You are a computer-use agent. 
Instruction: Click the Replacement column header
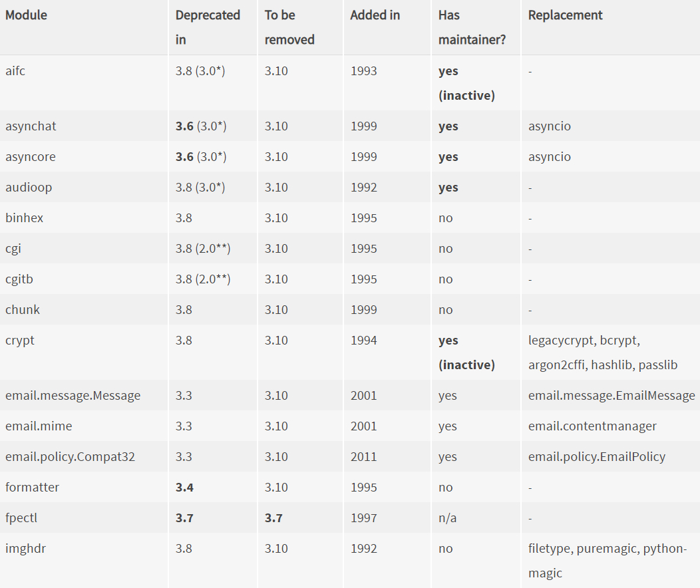[565, 15]
